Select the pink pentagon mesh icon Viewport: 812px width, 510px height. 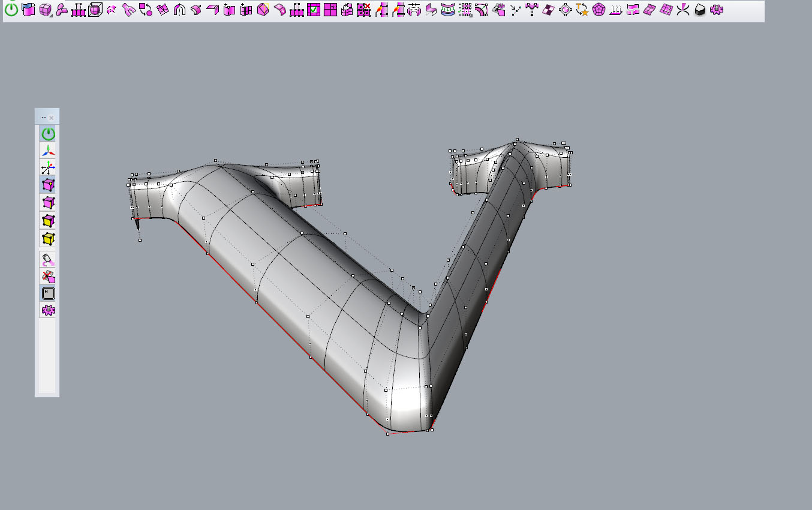pyautogui.click(x=599, y=10)
